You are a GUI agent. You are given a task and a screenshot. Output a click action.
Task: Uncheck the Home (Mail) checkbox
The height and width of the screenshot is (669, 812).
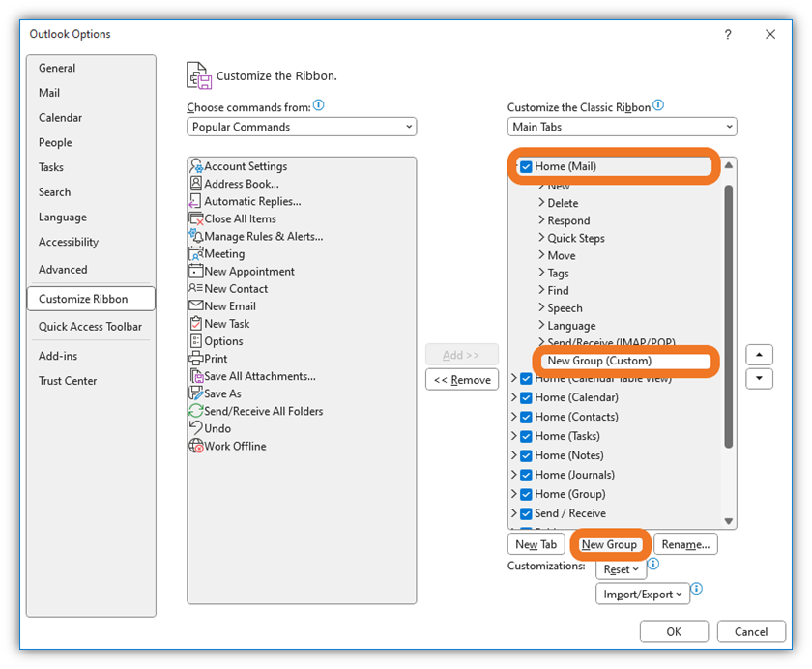coord(526,166)
